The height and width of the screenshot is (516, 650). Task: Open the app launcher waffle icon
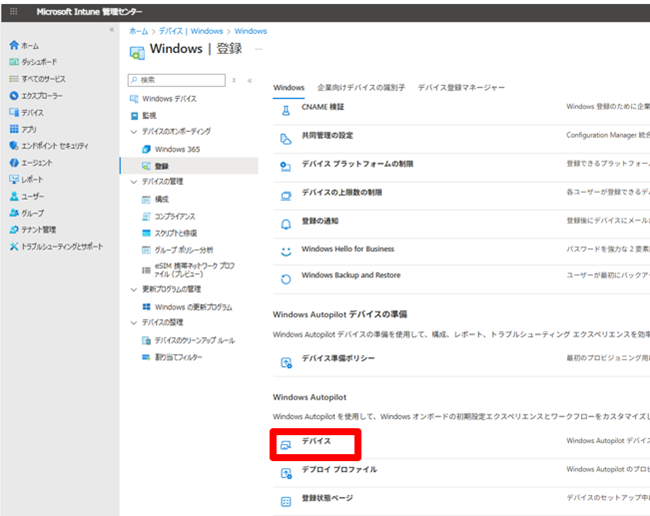[13, 10]
